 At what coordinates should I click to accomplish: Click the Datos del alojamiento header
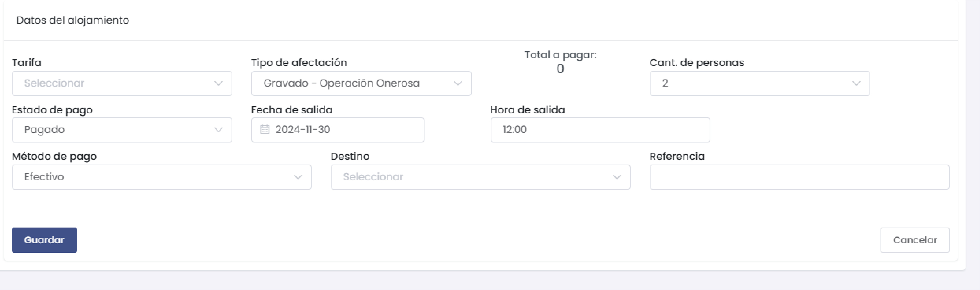point(73,20)
